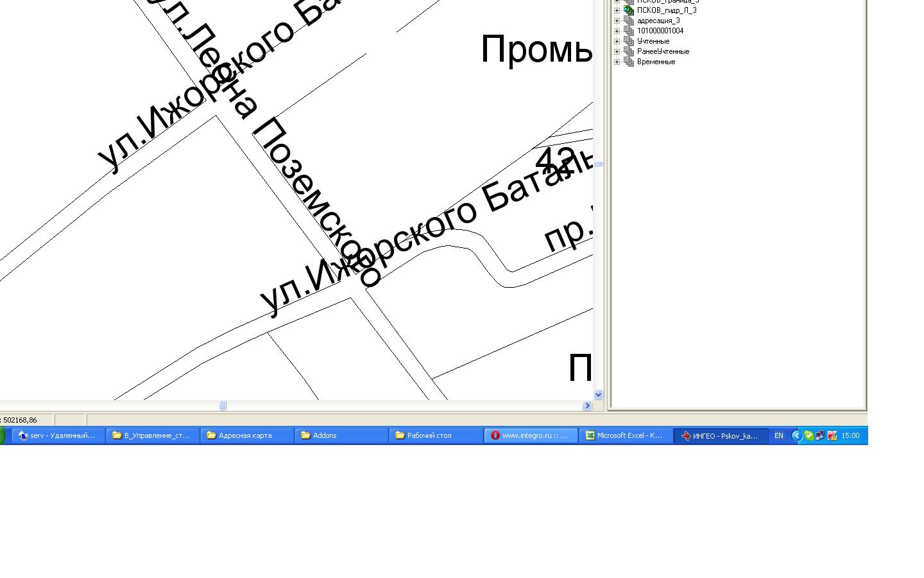Click the map's horizontal scrollbar thumb
The height and width of the screenshot is (578, 924).
tap(223, 405)
